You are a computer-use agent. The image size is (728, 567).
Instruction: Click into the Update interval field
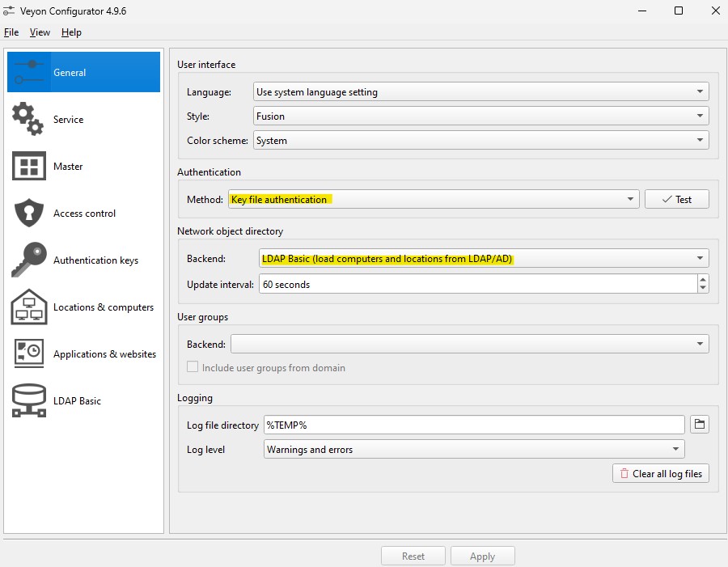click(x=478, y=284)
